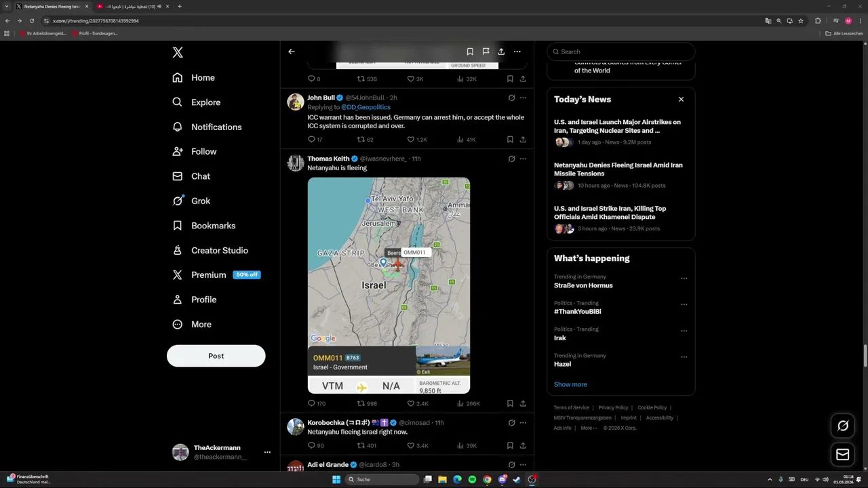Open Home in sidebar

[x=193, y=77]
